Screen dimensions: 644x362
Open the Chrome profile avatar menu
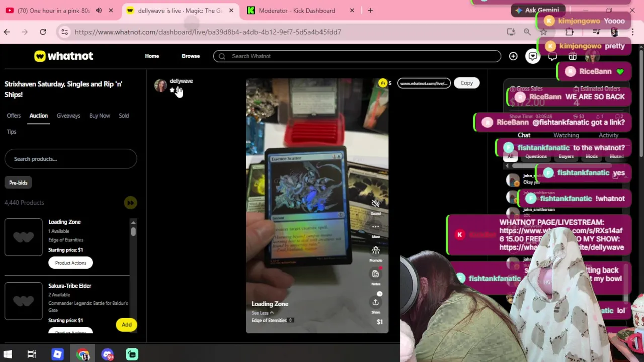(614, 32)
